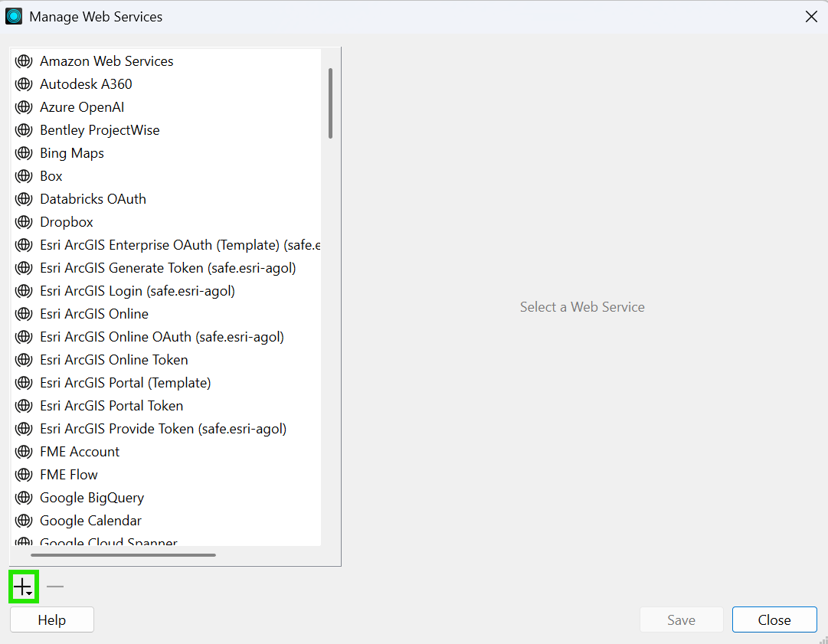Image resolution: width=828 pixels, height=644 pixels.
Task: Click globe icon next to Bentley ProjectWise
Action: 24,130
